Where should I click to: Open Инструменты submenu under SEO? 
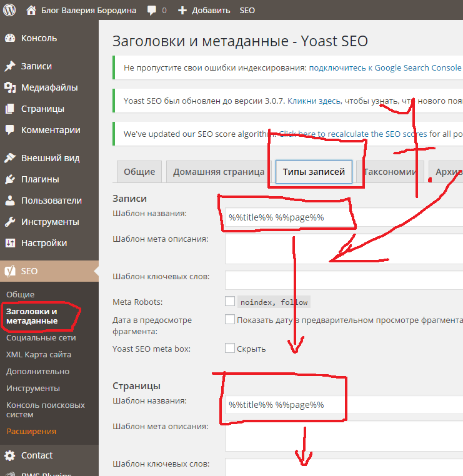(33, 389)
